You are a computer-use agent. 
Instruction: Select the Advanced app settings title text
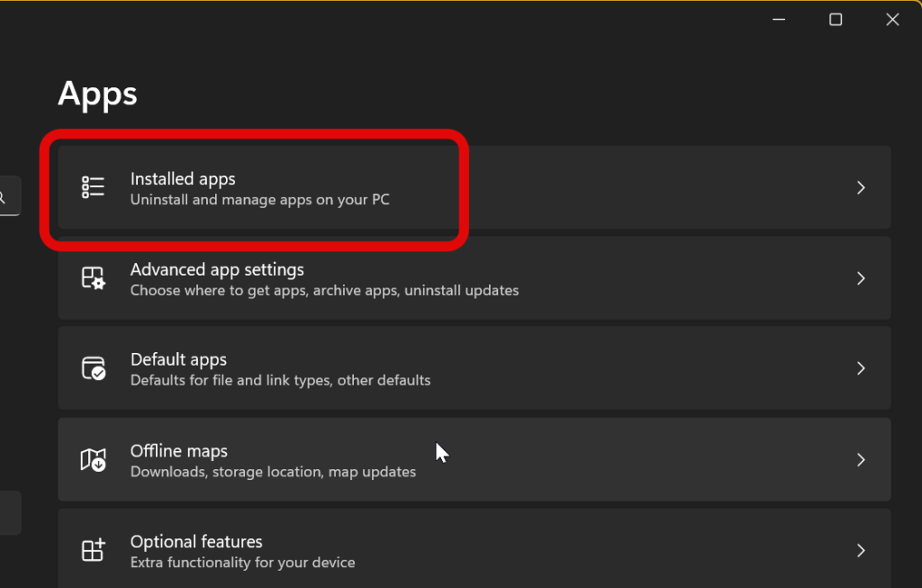[217, 269]
